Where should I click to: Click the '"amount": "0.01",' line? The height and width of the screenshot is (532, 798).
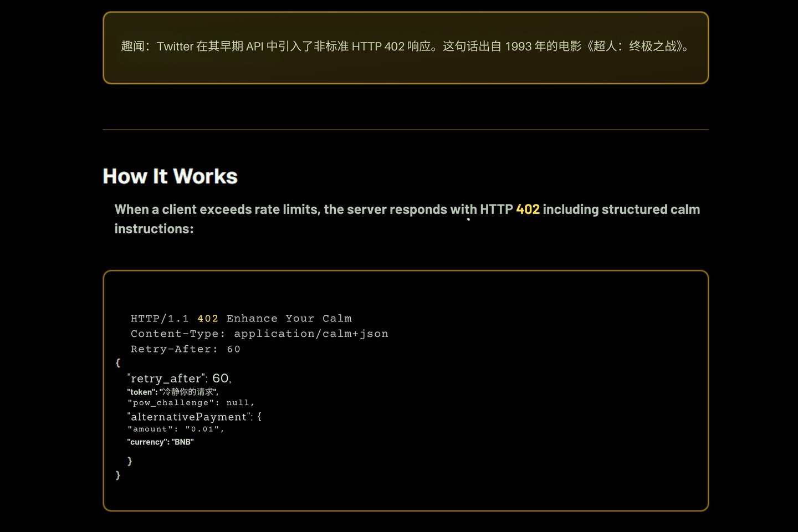coord(176,429)
